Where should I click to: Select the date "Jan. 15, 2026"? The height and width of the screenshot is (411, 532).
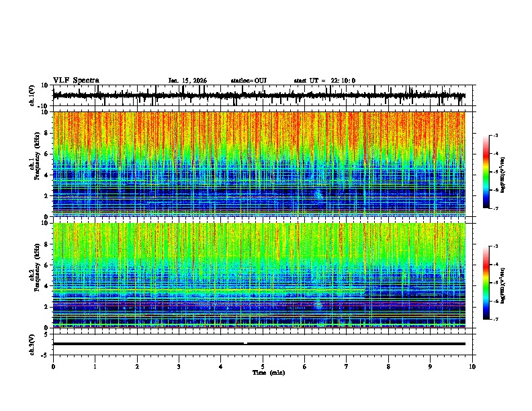(187, 81)
